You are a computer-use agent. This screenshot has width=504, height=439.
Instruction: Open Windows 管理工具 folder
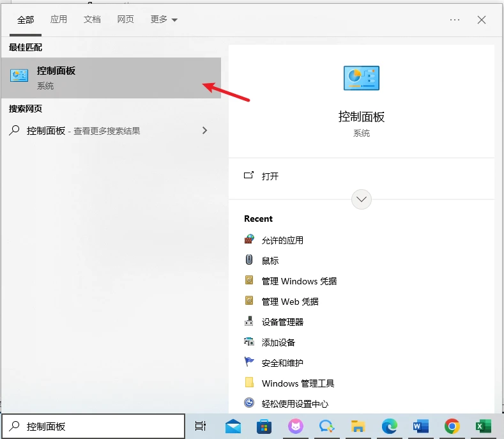[x=298, y=383]
